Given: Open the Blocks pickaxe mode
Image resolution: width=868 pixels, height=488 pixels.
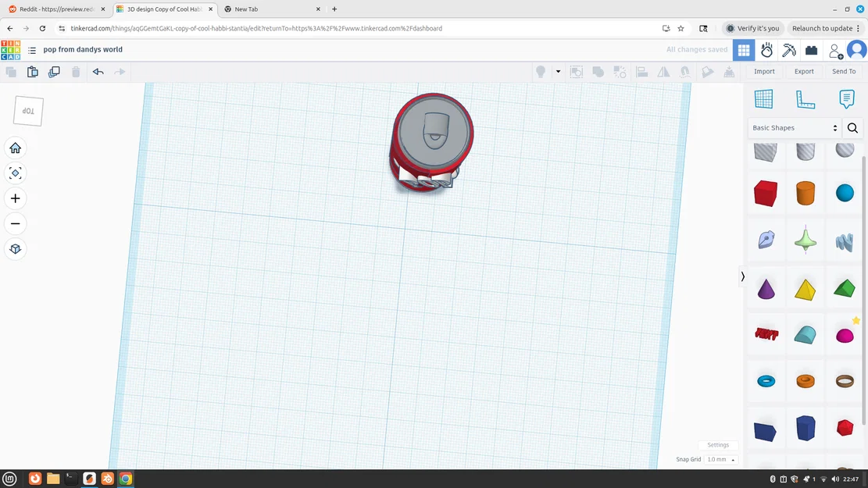Looking at the screenshot, I should coord(789,50).
